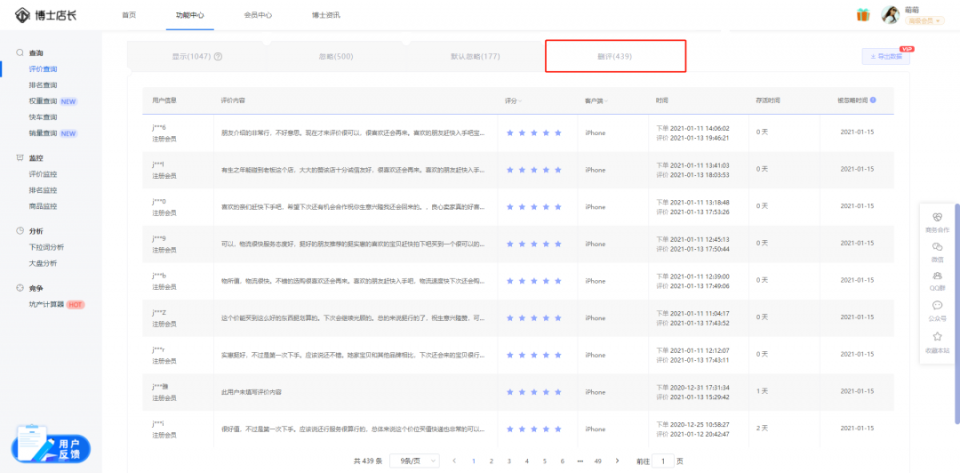The width and height of the screenshot is (960, 473).
Task: Click the 导出数据 export button
Action: tap(885, 56)
